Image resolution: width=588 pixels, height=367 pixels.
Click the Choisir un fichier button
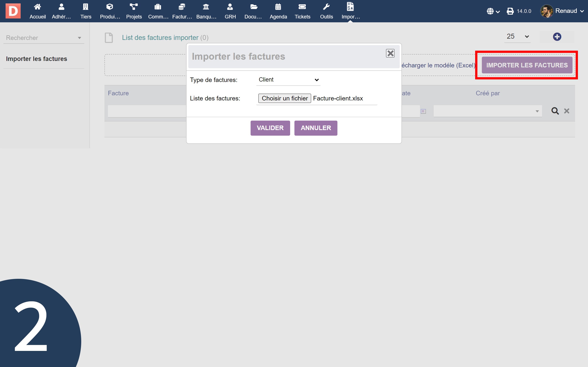click(x=285, y=98)
